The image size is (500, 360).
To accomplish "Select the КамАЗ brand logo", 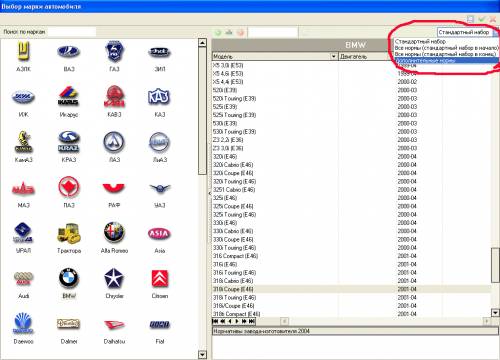I will [23, 142].
